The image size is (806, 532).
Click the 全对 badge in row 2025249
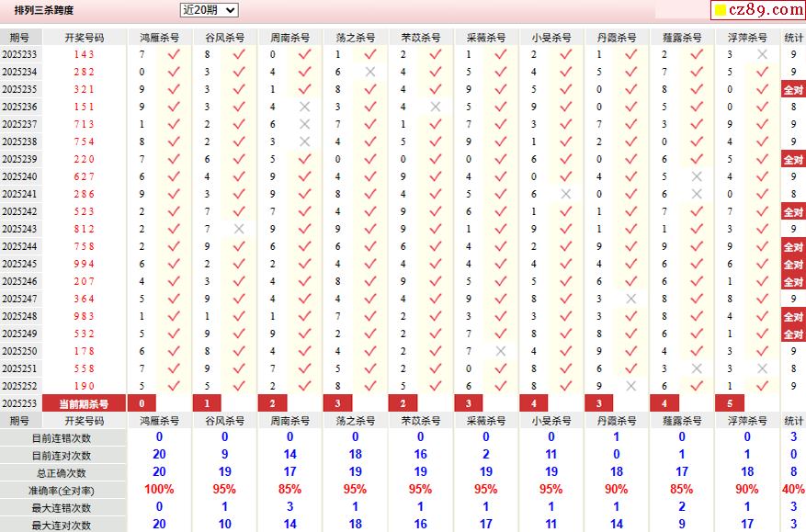tap(793, 334)
